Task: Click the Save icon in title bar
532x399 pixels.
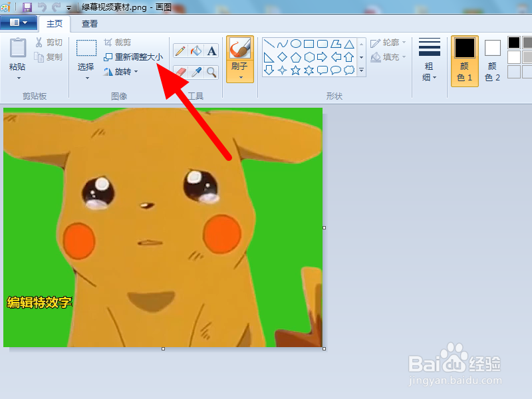Action: click(x=27, y=7)
